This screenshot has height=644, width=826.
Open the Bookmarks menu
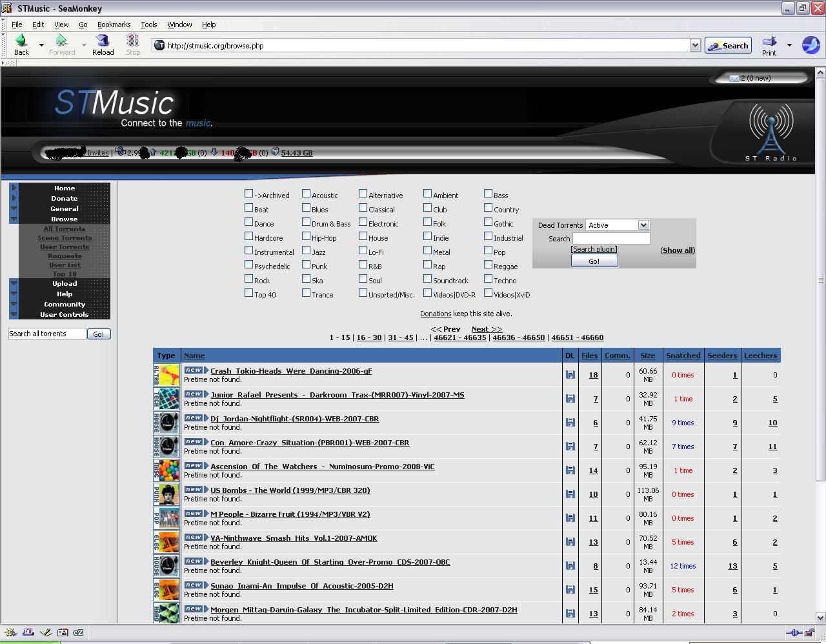pos(114,25)
